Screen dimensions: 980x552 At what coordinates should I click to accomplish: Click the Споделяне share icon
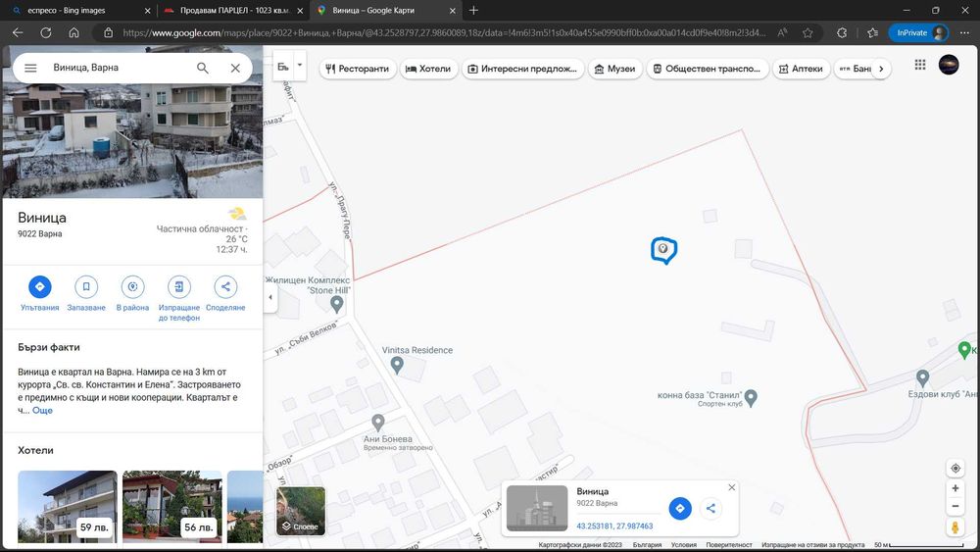tap(225, 287)
